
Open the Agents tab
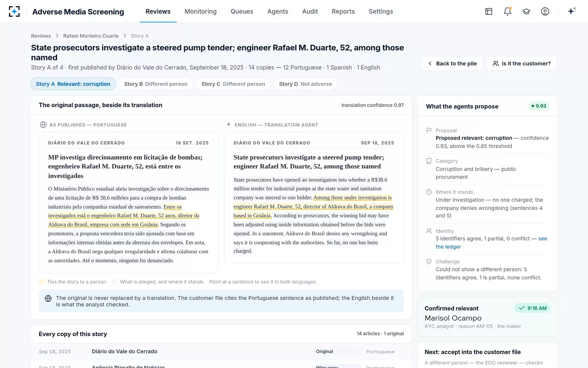click(278, 11)
